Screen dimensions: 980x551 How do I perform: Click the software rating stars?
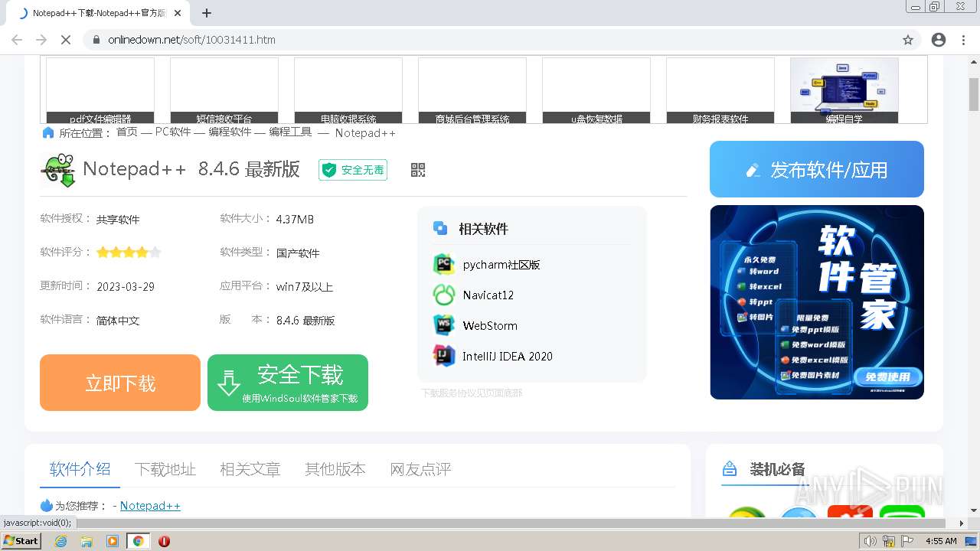(129, 253)
